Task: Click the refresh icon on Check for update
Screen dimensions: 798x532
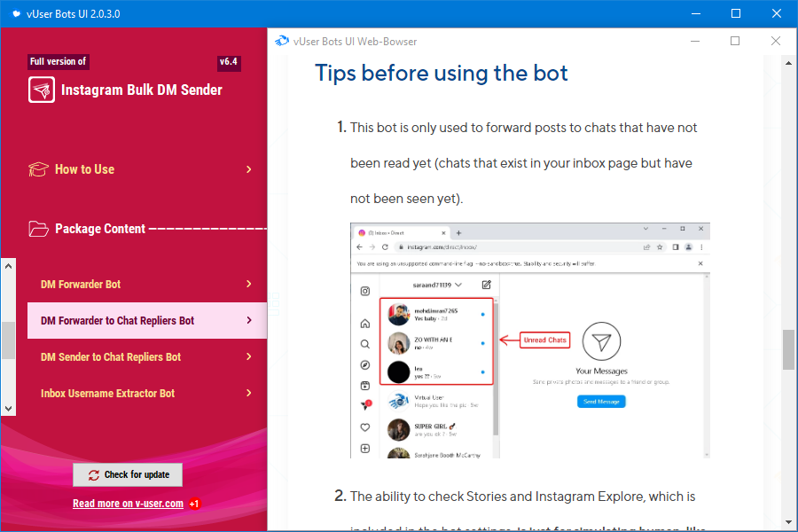Action: tap(94, 475)
